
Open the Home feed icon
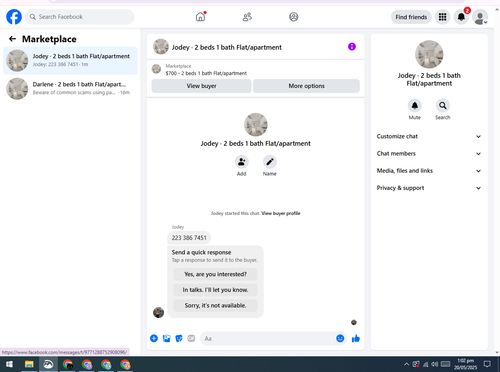[x=200, y=17]
